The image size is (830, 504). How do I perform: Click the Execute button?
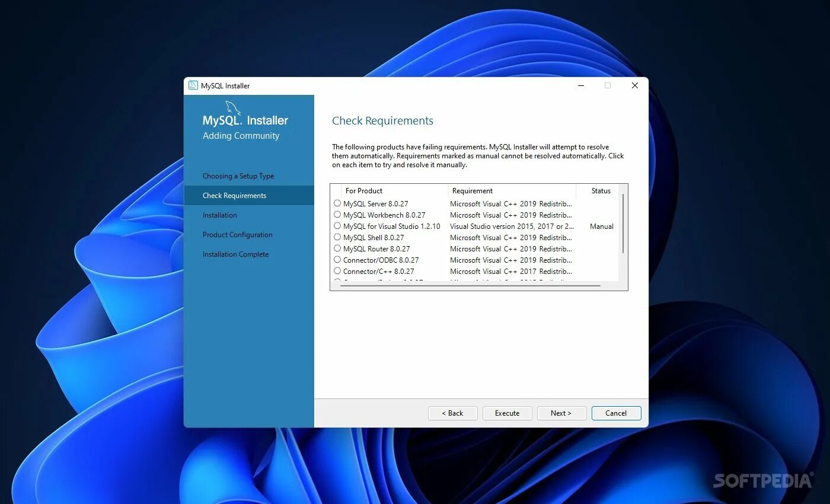click(x=507, y=413)
